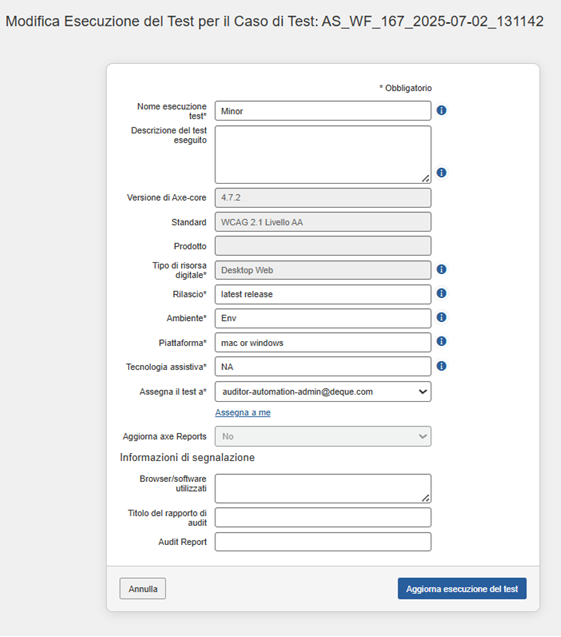Click the Informazioni di segnalazione heading

(187, 457)
